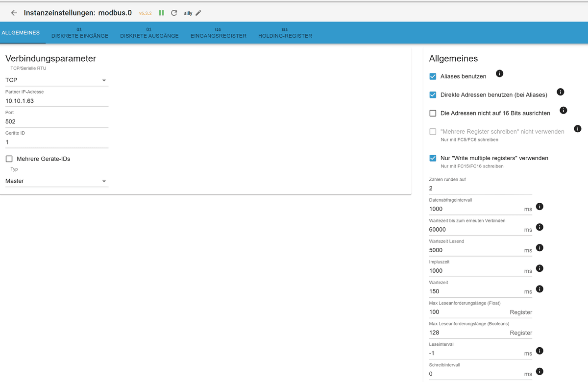This screenshot has height=382, width=588.
Task: Click Nur mit FC15/FC16 schreiben hint
Action: click(x=472, y=166)
